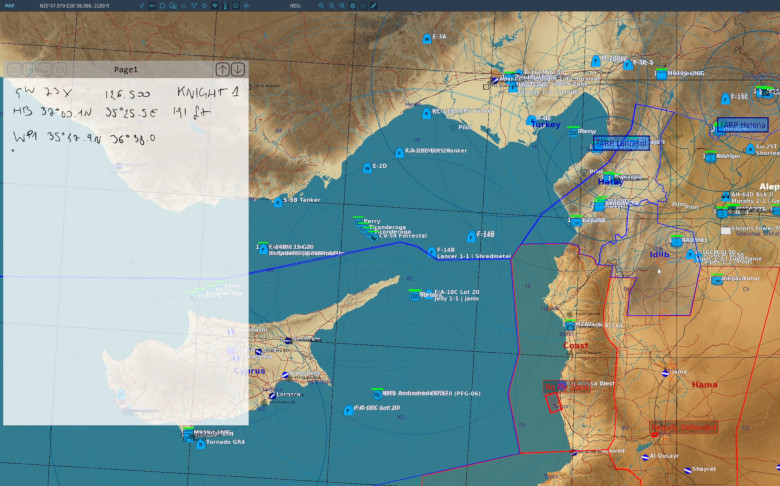Select the E-3A aircraft icon
This screenshot has width=780, height=486.
tap(427, 38)
